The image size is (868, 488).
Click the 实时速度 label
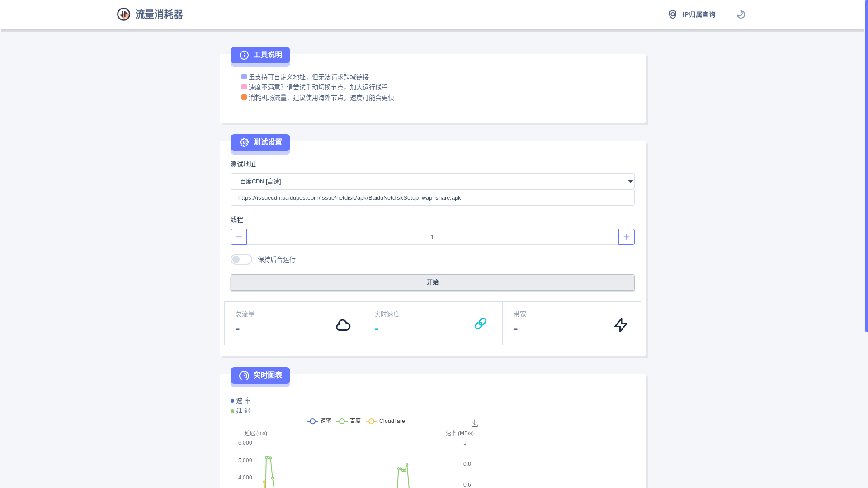(387, 314)
